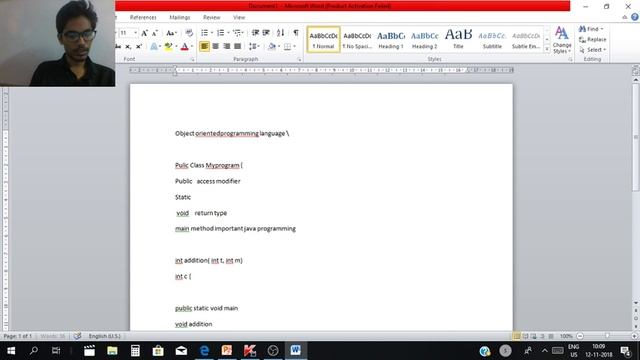Screen dimensions: 640x360
Task: Apply the Subtitle style
Action: pos(492,40)
